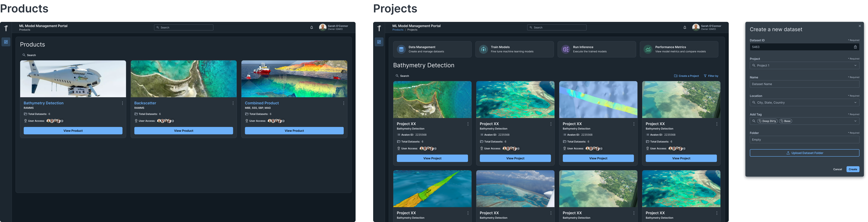The width and height of the screenshot is (868, 222).
Task: Click grid sidebar icon in Products window
Action: click(6, 42)
